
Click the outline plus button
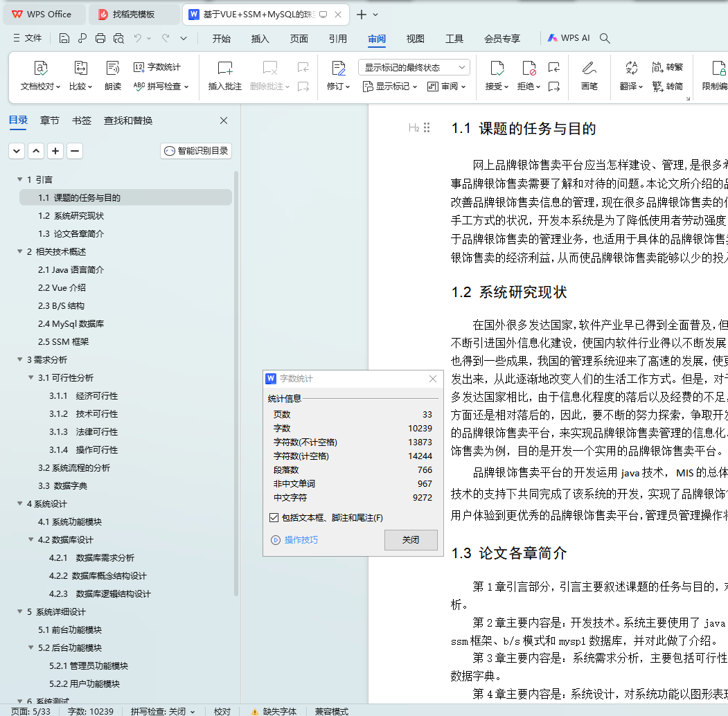[55, 151]
